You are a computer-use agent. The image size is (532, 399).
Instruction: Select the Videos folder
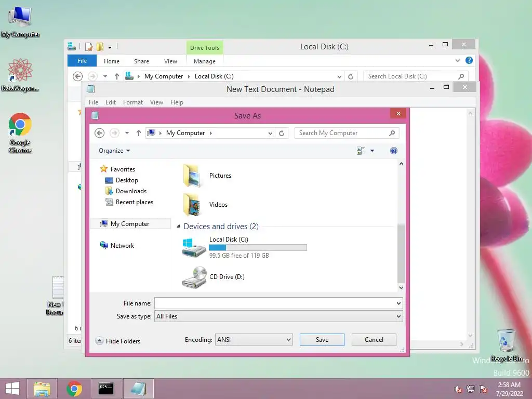pyautogui.click(x=206, y=205)
